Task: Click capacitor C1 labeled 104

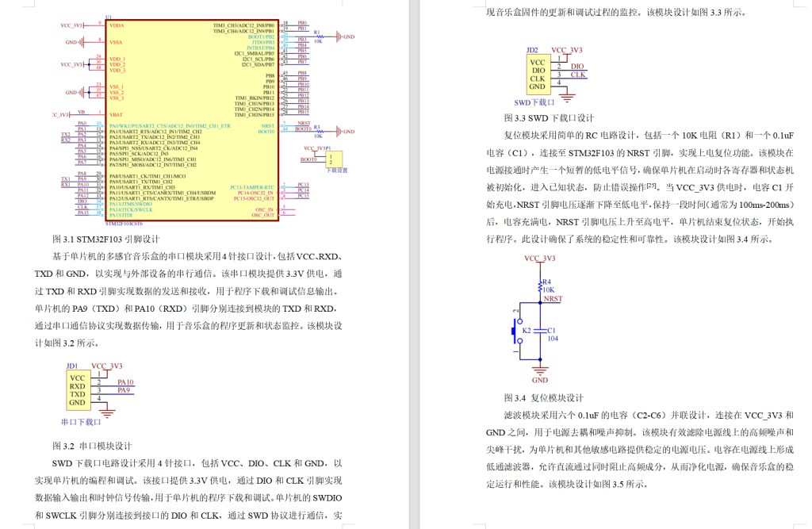Action: [x=542, y=332]
